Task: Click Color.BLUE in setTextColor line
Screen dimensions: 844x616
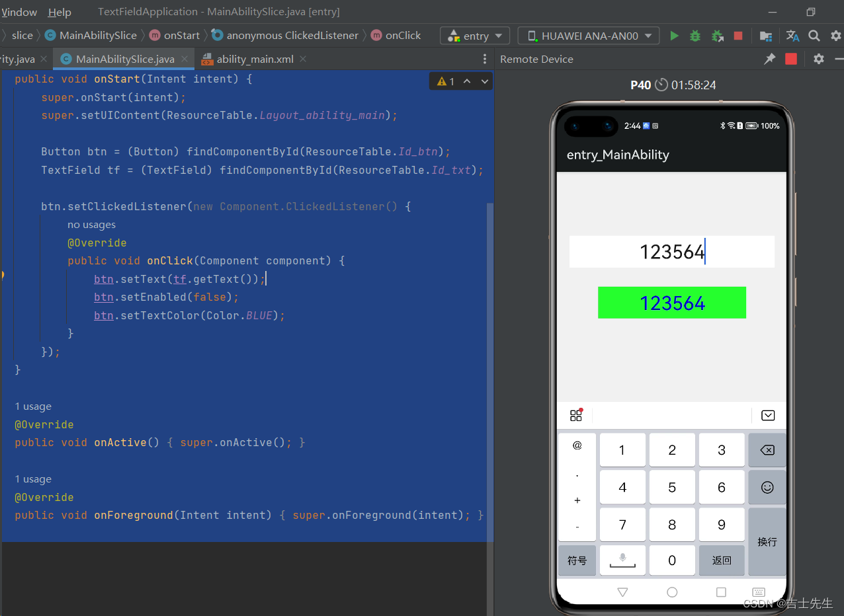Action: point(239,315)
